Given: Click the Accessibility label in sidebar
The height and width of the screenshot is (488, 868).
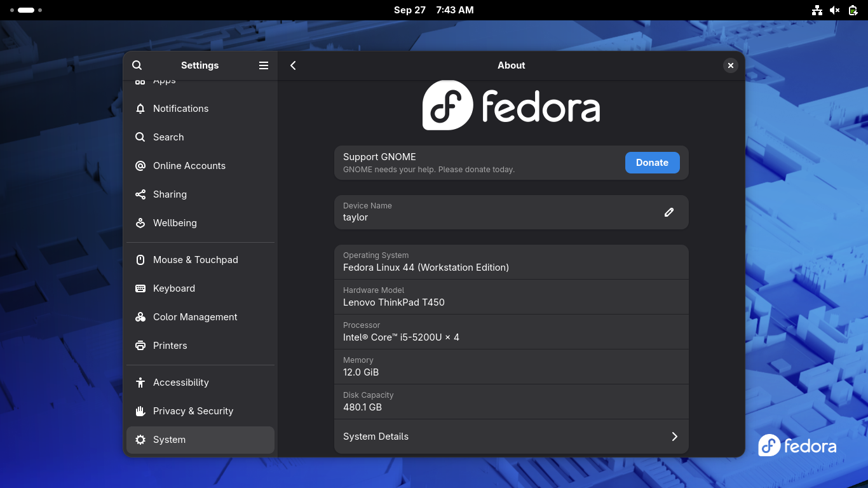Looking at the screenshot, I should pyautogui.click(x=181, y=383).
